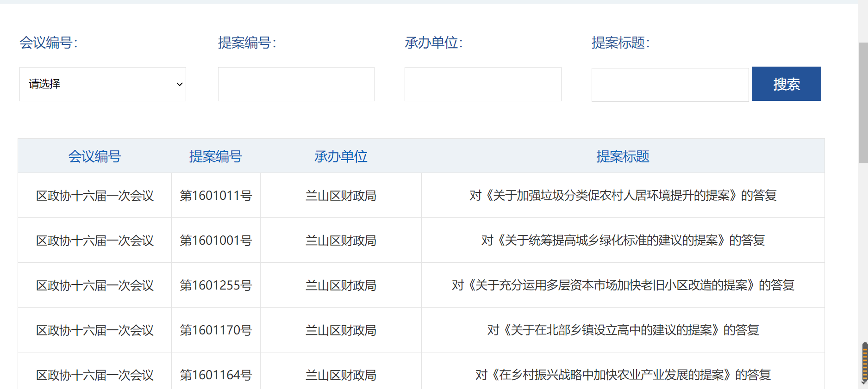The height and width of the screenshot is (389, 868).
Task: Click 区政协十六届一次会议 in the 第1601164号 row
Action: coord(95,375)
